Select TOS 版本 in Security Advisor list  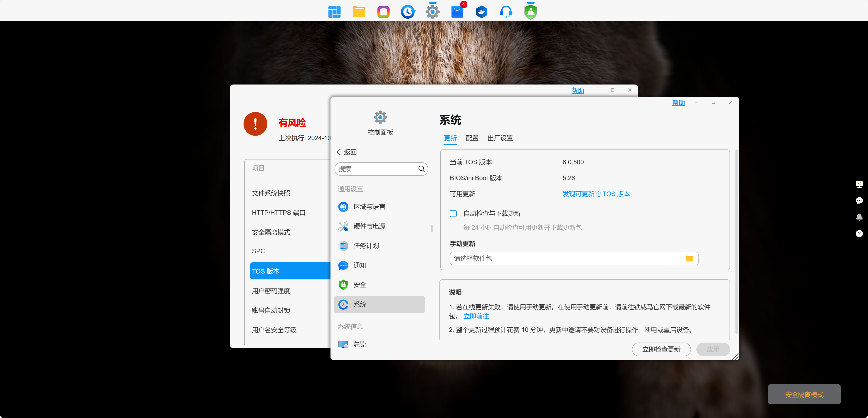(x=290, y=271)
